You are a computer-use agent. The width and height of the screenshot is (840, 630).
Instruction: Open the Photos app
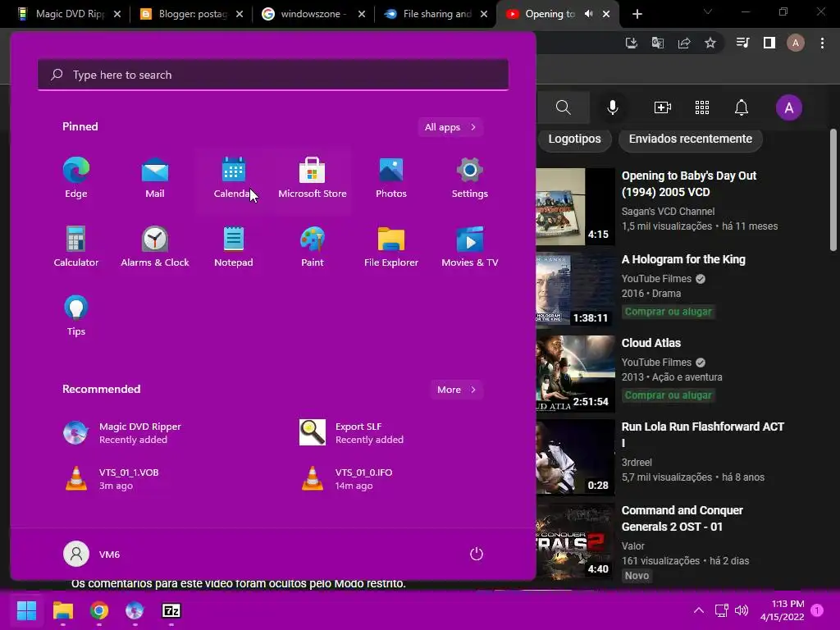click(391, 178)
